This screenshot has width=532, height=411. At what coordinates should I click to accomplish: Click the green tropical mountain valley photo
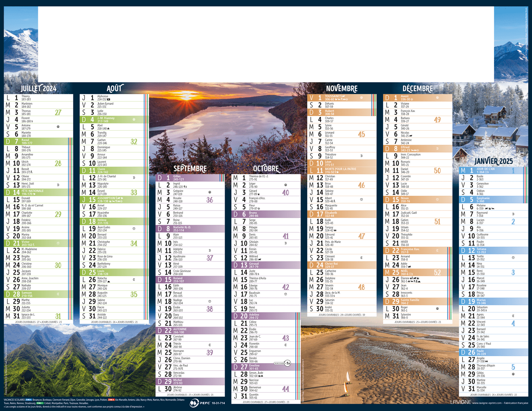click(x=80, y=359)
